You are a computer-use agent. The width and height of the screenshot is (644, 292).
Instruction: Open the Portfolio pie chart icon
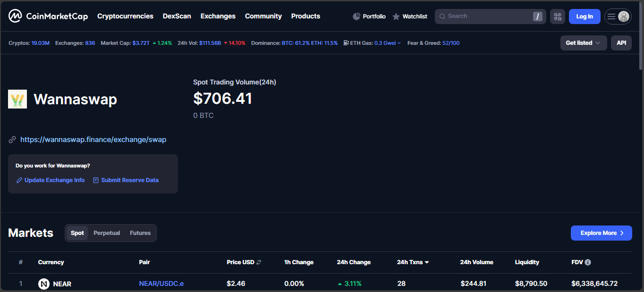pyautogui.click(x=356, y=17)
